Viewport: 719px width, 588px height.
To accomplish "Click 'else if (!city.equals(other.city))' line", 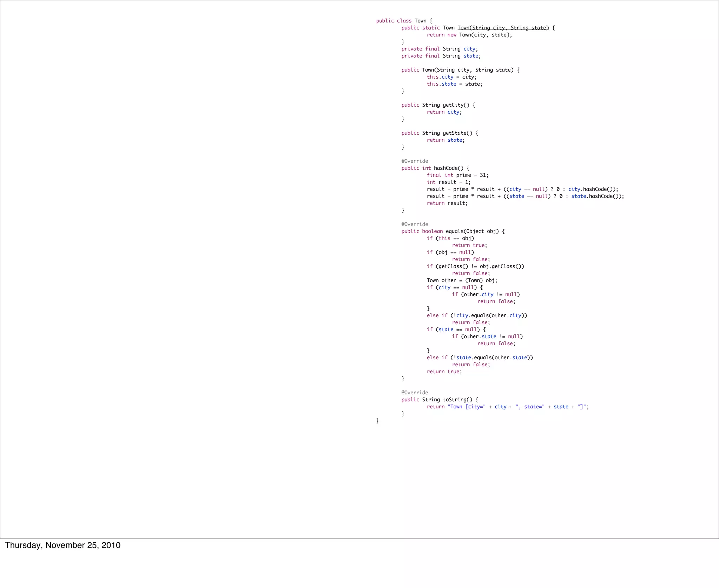I will [477, 316].
